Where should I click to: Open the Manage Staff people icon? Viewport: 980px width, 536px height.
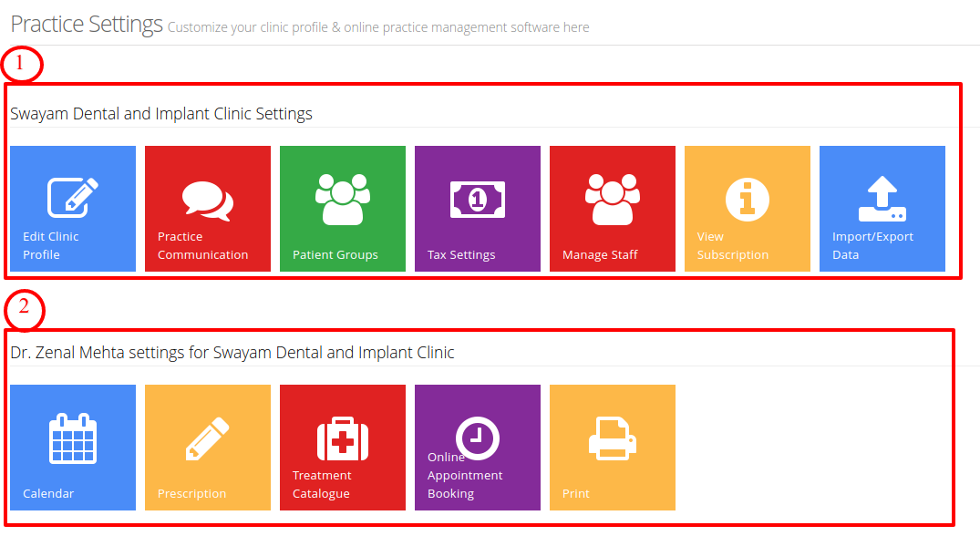coord(613,200)
